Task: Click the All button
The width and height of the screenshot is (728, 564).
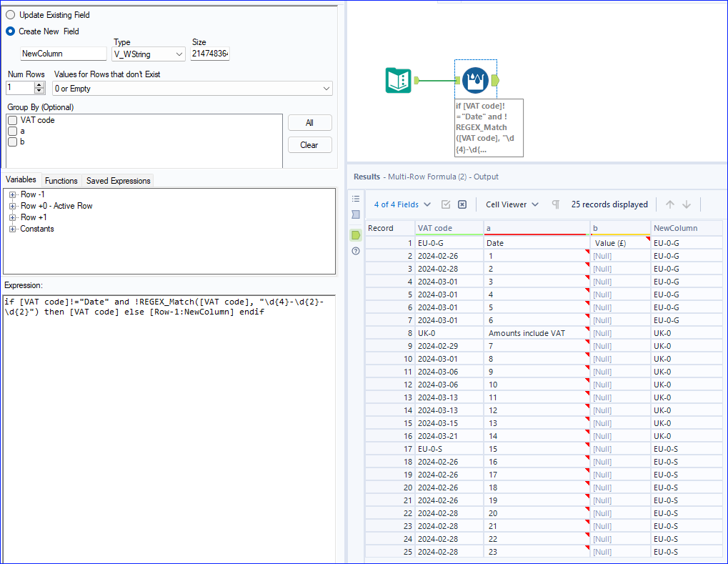Action: pos(309,123)
